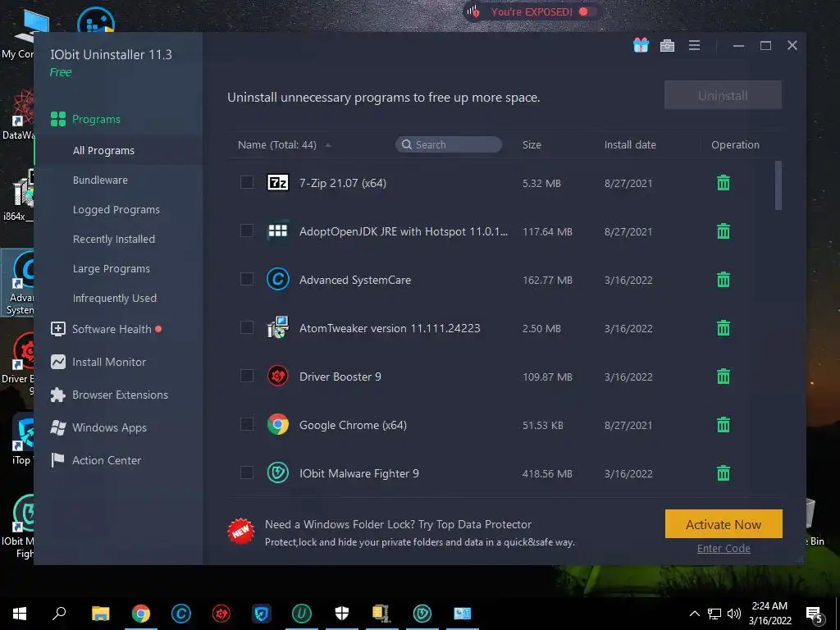Screen dimensions: 840x630
Task: Open Advanced SystemCare from taskbar
Action: click(x=181, y=614)
